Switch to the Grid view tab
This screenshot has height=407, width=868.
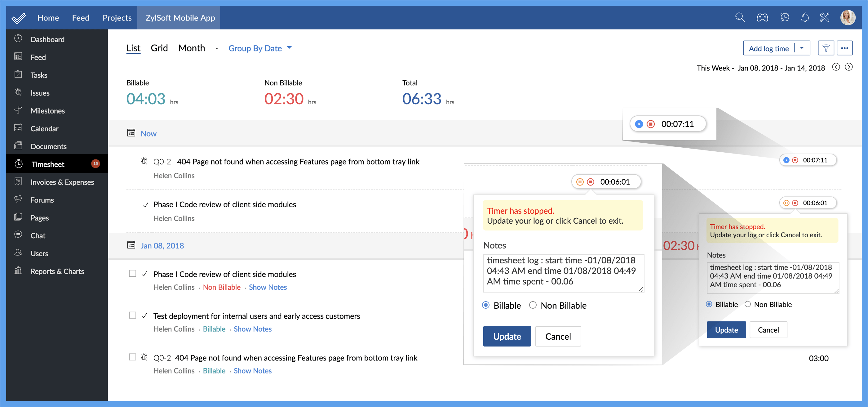(159, 48)
